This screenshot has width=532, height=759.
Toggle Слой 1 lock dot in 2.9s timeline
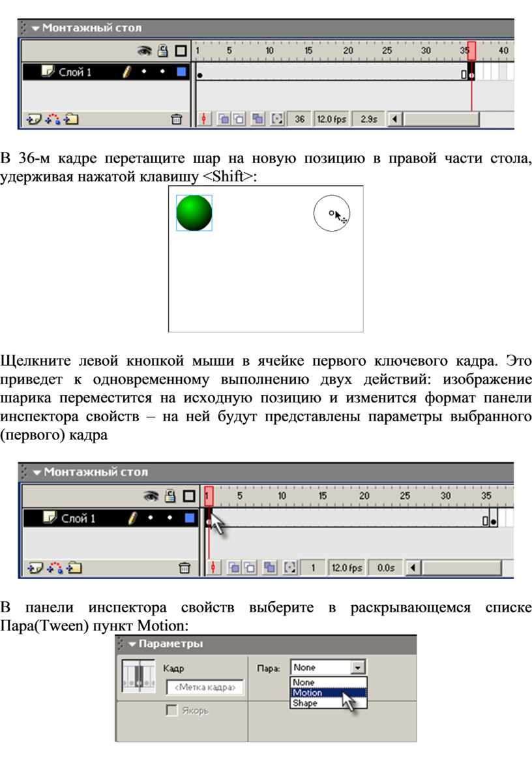[162, 72]
